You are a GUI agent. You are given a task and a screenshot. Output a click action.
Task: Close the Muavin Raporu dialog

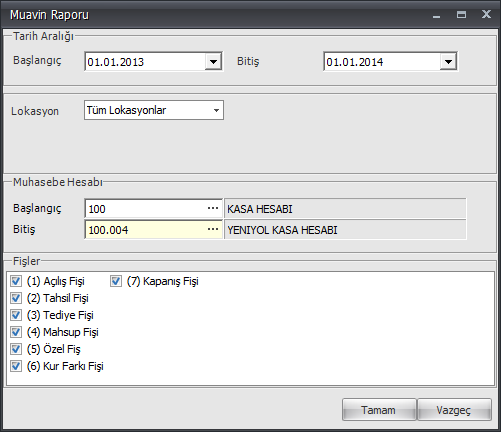tap(486, 14)
